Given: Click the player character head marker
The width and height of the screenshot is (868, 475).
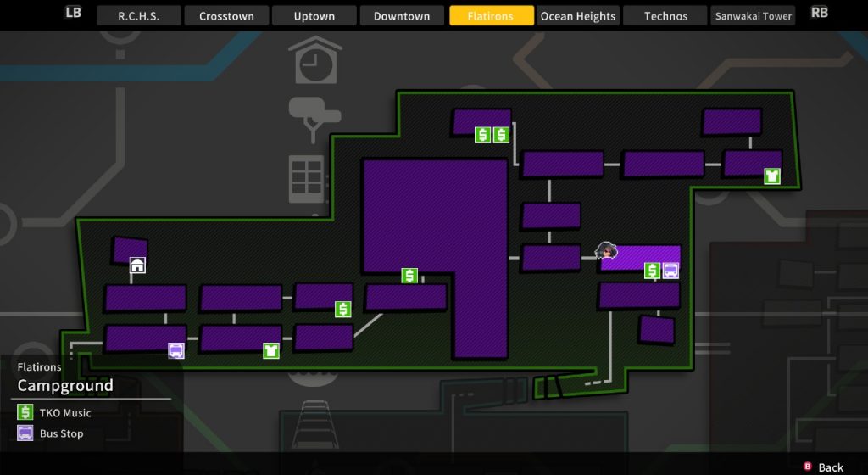Looking at the screenshot, I should [606, 250].
